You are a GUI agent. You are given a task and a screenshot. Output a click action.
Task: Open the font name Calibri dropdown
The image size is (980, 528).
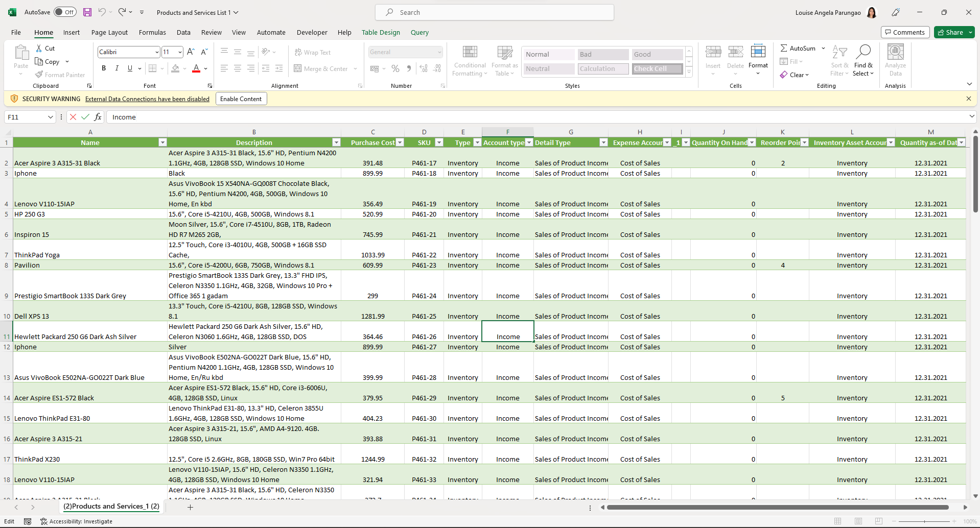(x=157, y=52)
